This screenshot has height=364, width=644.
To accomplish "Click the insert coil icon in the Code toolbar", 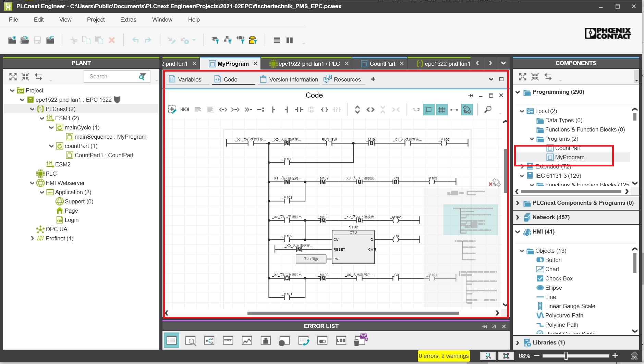I will click(x=324, y=110).
